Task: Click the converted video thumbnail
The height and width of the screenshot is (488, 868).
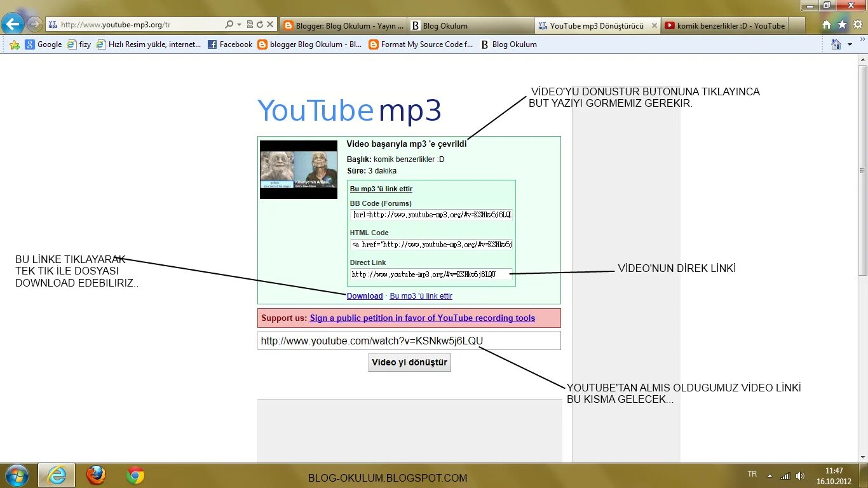Action: (298, 168)
